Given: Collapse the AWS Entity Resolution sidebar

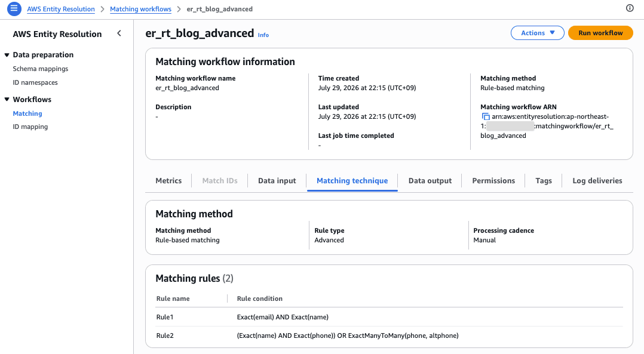Looking at the screenshot, I should [x=119, y=33].
